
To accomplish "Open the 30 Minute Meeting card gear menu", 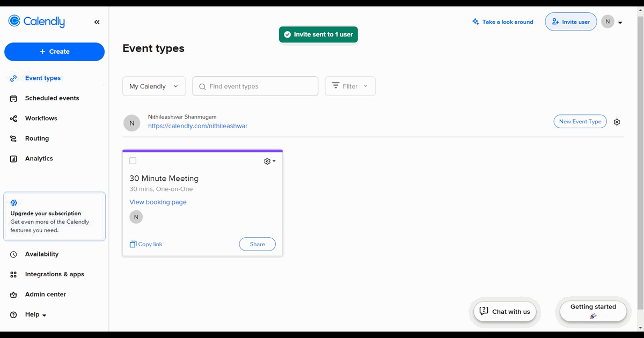I will coord(269,161).
